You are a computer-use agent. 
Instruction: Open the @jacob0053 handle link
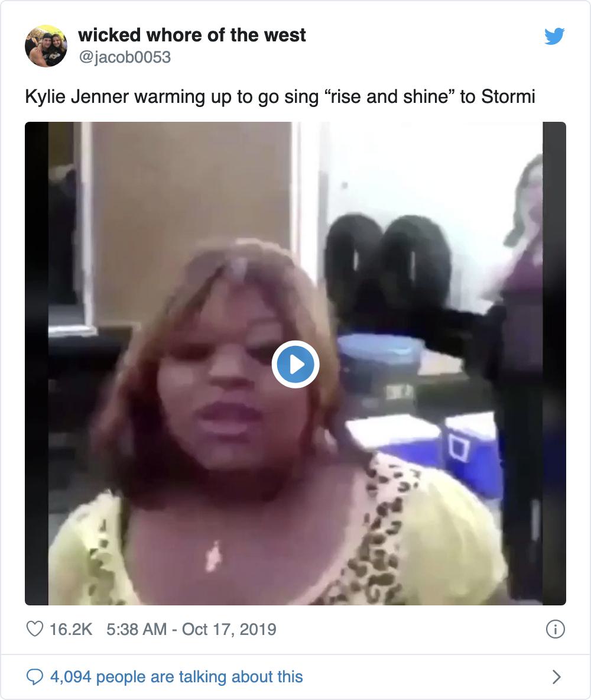pyautogui.click(x=124, y=57)
